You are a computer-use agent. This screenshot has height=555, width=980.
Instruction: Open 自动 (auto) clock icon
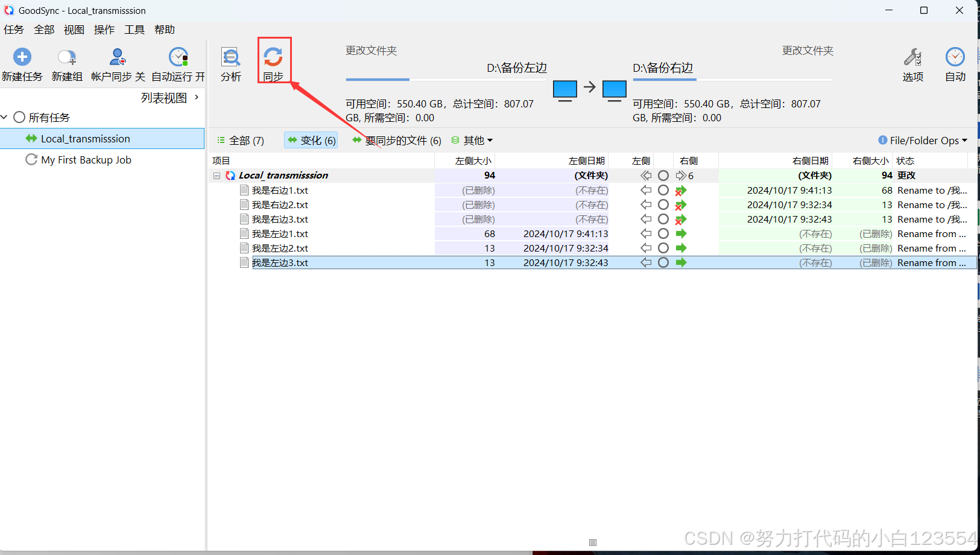[x=955, y=57]
